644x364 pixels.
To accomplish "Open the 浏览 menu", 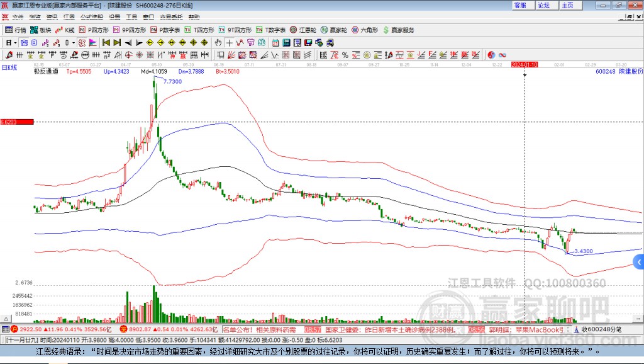I will pos(35,17).
